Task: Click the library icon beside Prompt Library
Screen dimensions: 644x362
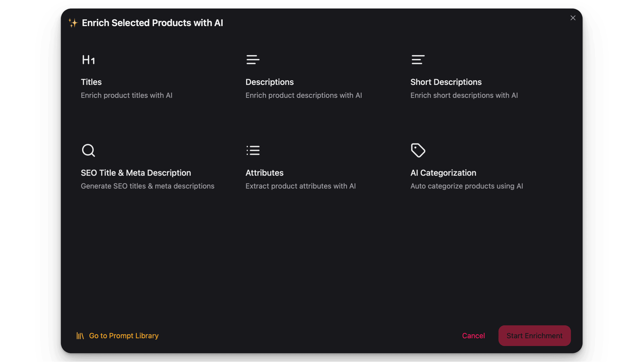Action: (80, 336)
